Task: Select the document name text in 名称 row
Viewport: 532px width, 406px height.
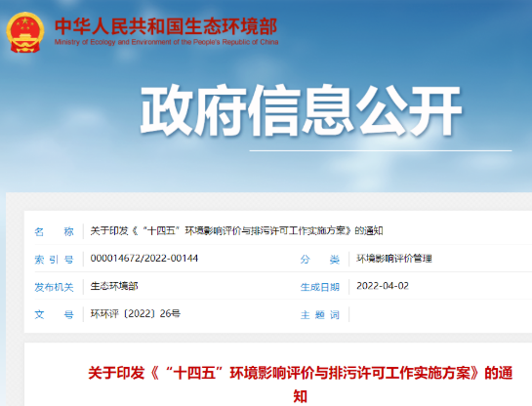Action: 236,231
